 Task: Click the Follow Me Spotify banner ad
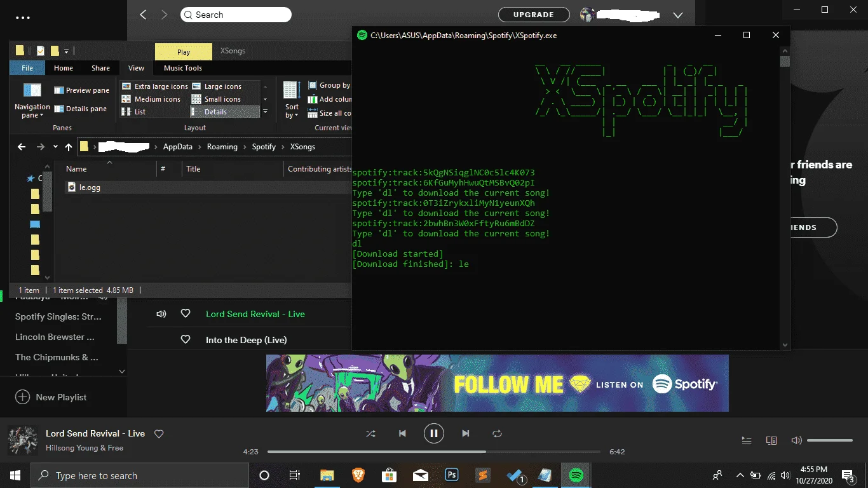coord(498,383)
